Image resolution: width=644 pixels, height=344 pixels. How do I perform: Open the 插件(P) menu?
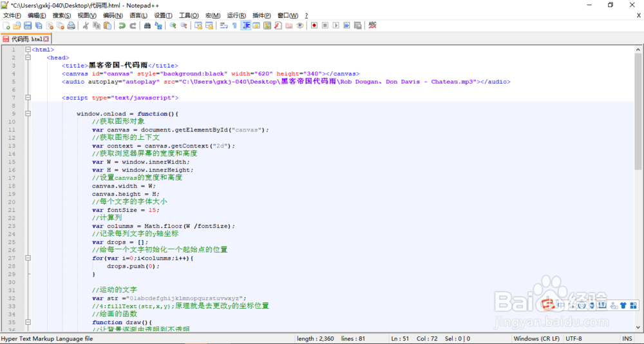pos(261,15)
